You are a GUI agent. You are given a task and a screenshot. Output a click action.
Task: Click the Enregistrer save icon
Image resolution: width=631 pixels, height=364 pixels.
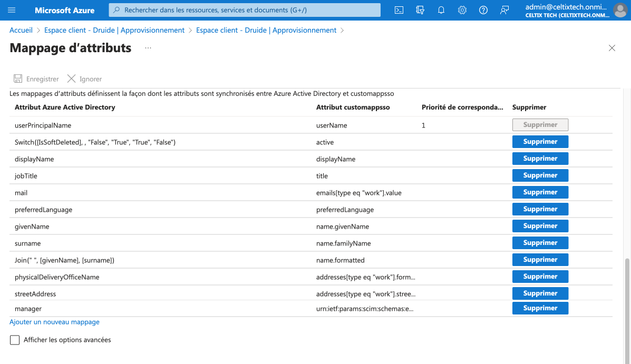(x=18, y=78)
